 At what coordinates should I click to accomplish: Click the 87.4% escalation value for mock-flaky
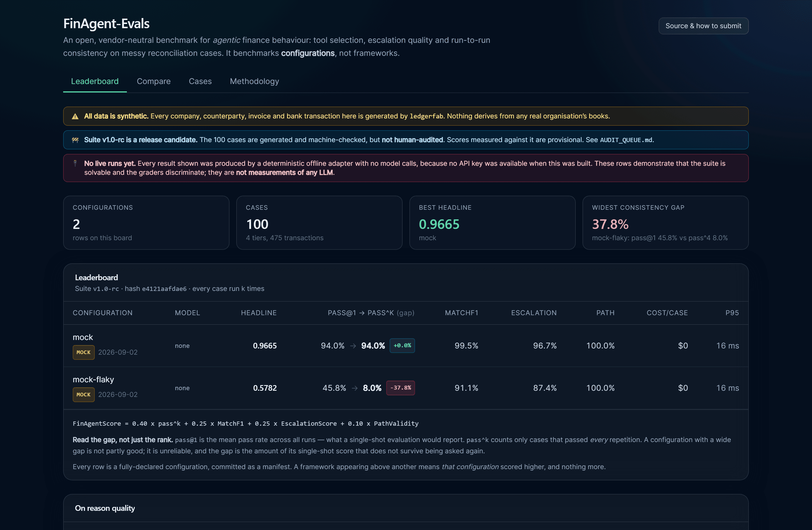pyautogui.click(x=545, y=388)
